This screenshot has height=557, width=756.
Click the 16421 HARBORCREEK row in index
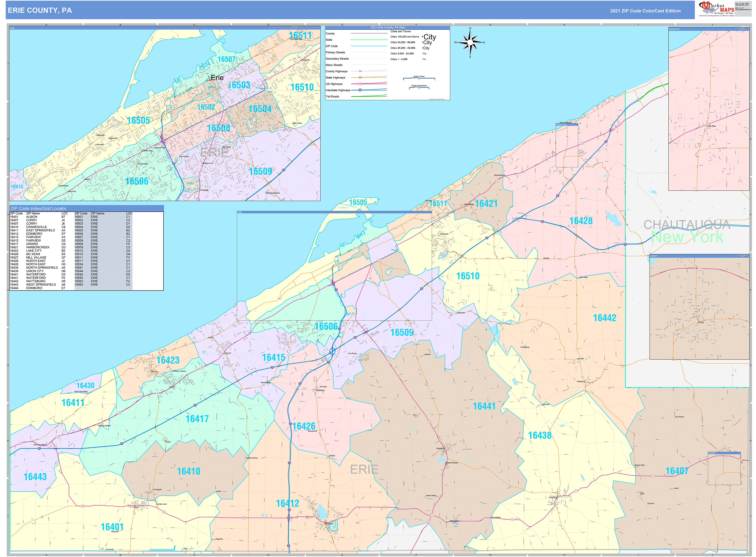[x=38, y=247]
